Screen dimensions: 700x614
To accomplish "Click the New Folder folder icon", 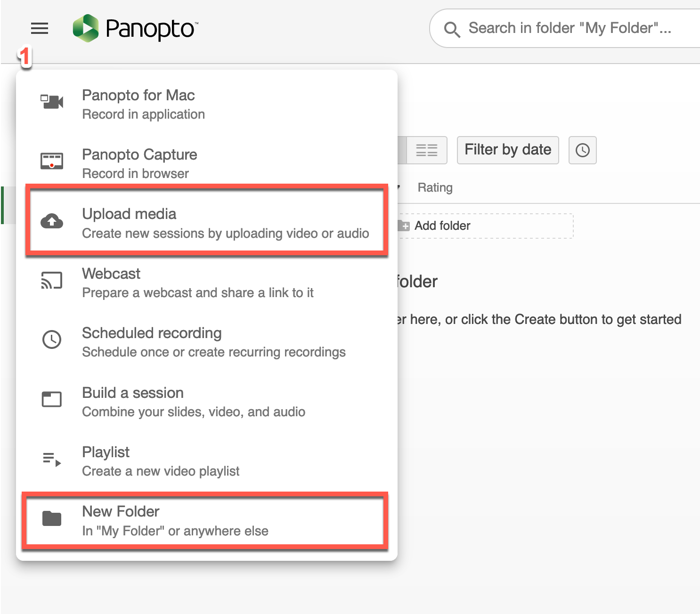I will pos(52,518).
